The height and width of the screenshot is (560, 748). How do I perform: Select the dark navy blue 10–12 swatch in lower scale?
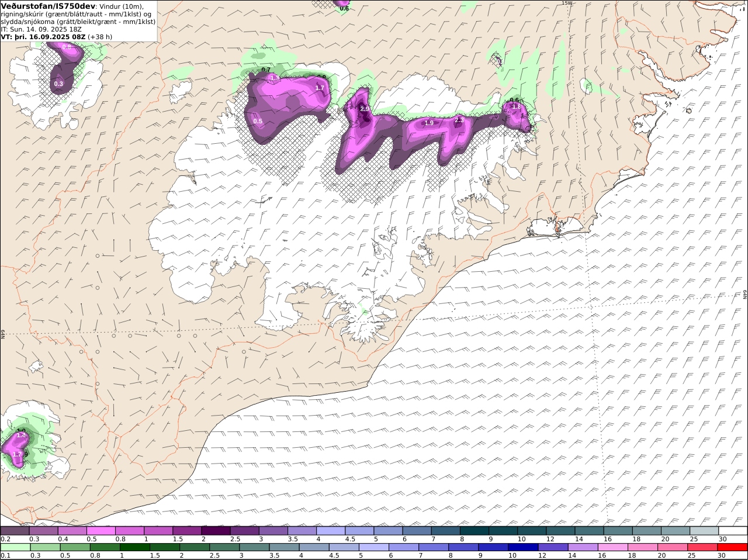523,548
